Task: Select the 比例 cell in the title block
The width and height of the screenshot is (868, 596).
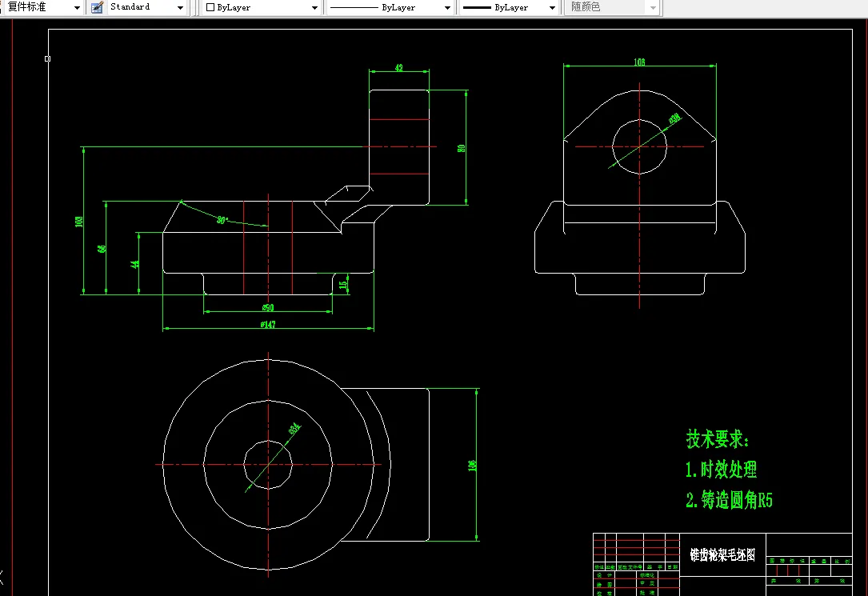Action: click(x=842, y=561)
